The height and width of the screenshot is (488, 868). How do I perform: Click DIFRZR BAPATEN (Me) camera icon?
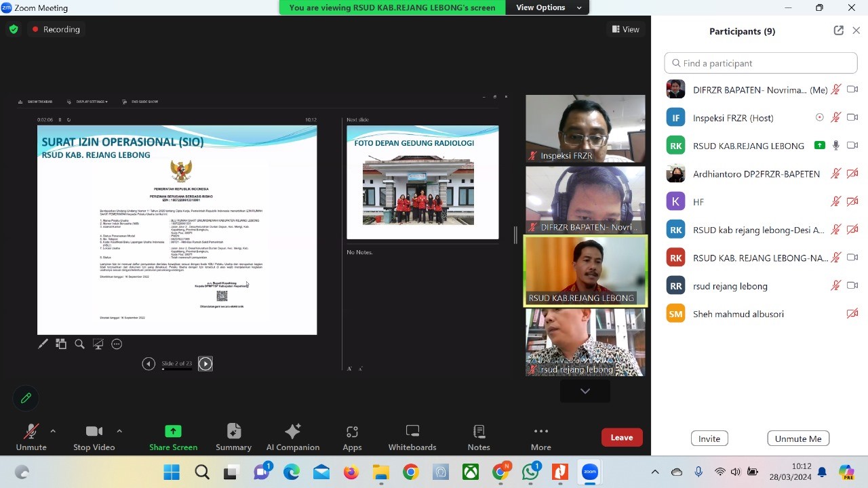[x=852, y=89]
